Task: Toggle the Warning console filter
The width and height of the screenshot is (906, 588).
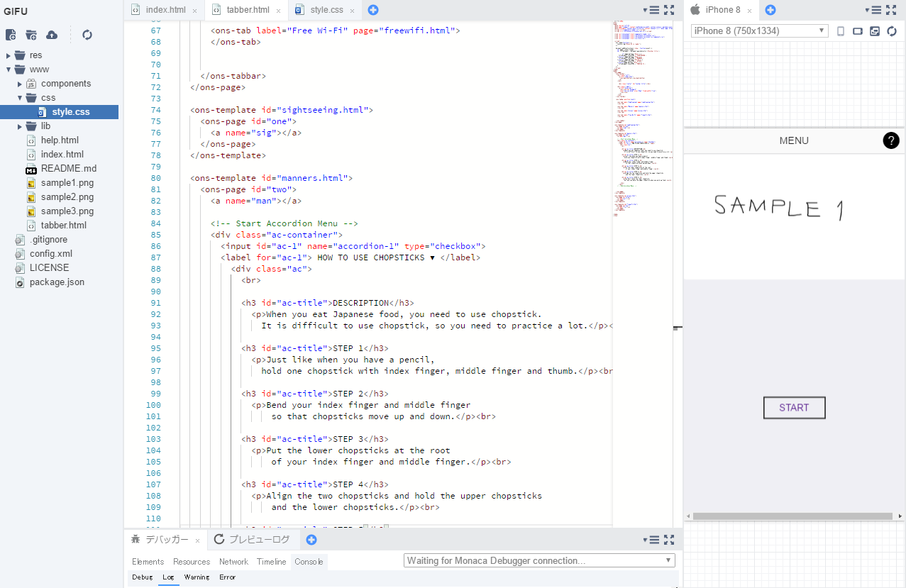Action: [197, 577]
